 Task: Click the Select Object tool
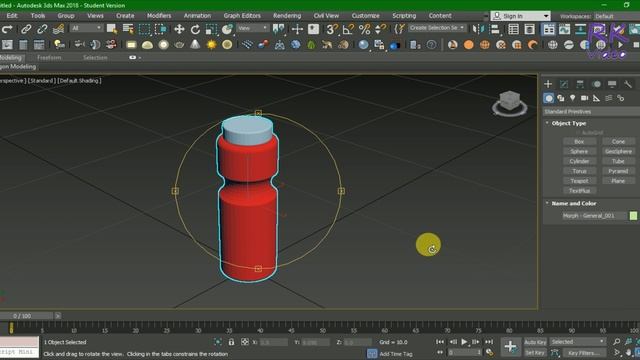point(112,29)
